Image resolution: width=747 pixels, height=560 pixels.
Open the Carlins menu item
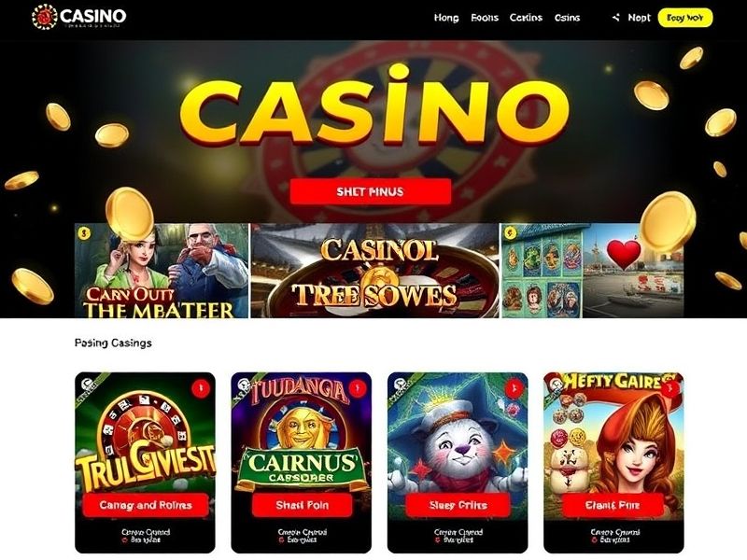pyautogui.click(x=526, y=18)
